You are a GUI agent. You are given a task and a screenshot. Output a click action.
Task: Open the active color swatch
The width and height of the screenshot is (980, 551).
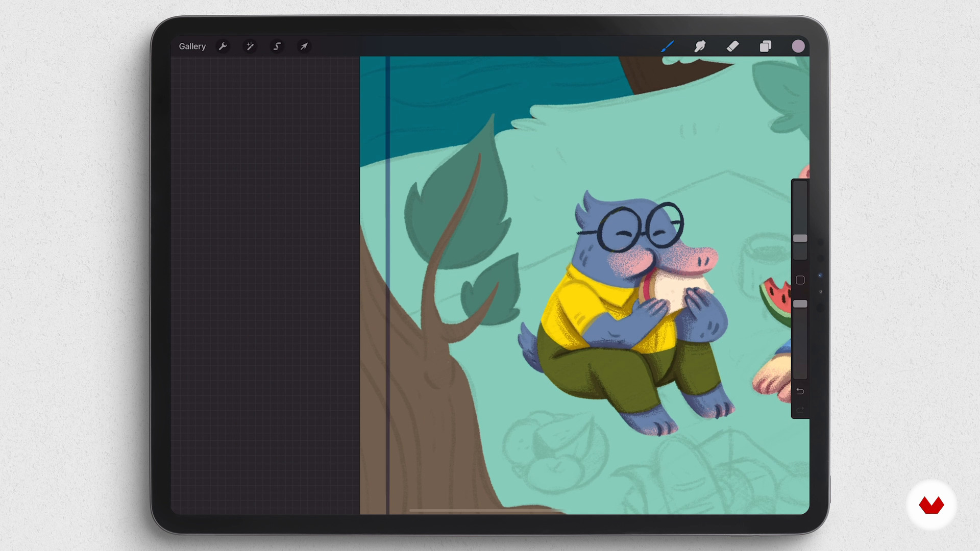(x=798, y=46)
